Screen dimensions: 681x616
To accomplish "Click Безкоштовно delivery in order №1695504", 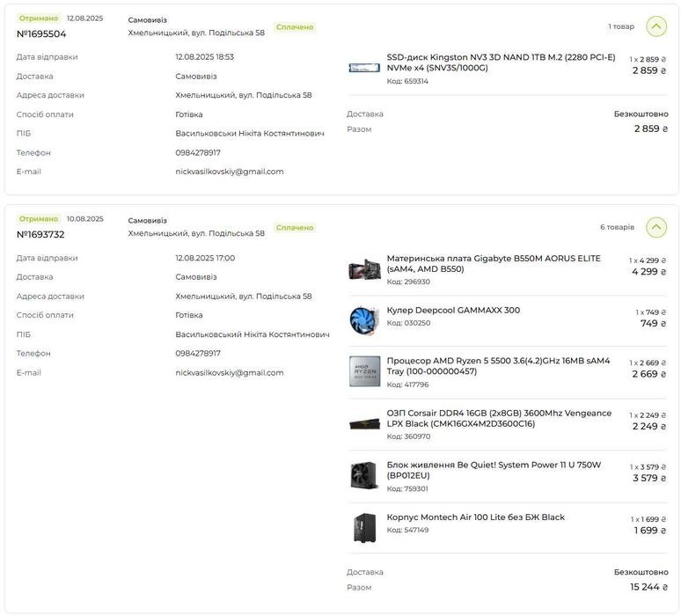I will coord(641,114).
